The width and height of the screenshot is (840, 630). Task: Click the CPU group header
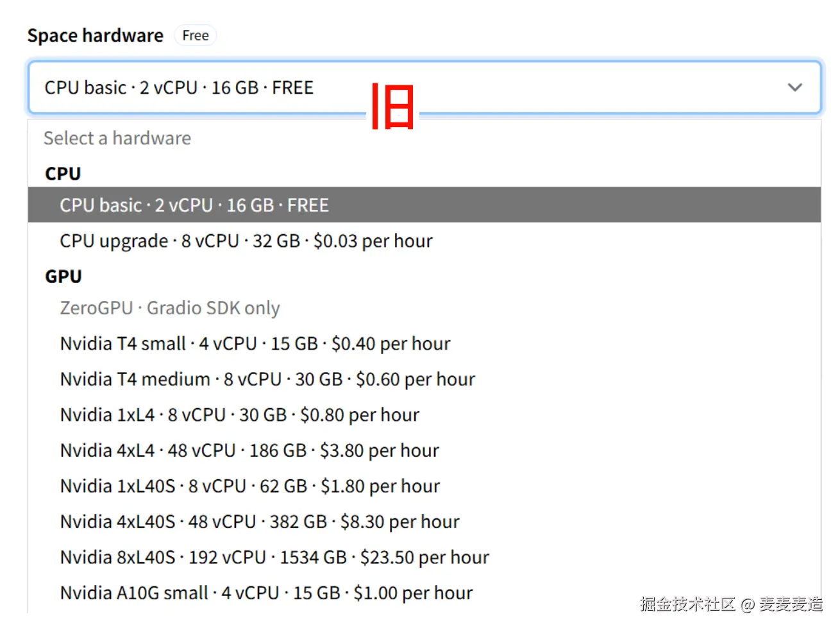click(63, 173)
